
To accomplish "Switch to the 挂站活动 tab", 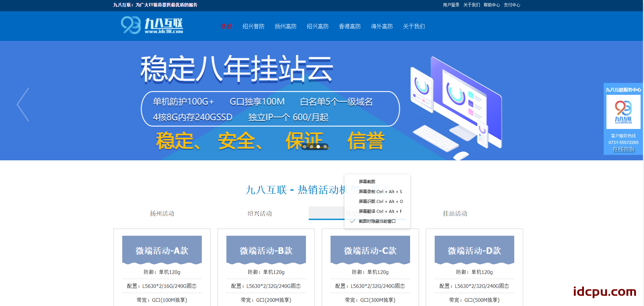I will (x=455, y=213).
